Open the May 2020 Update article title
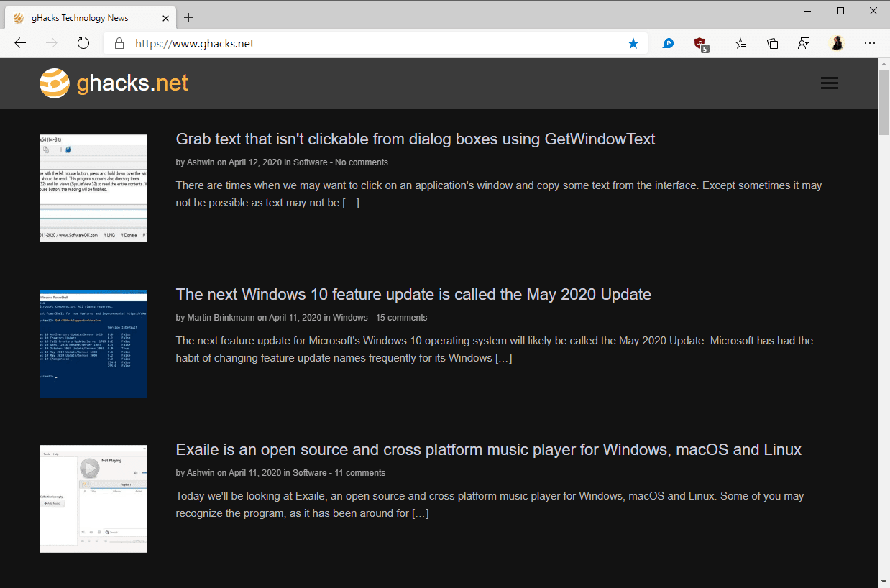Viewport: 890px width, 588px height. [413, 294]
